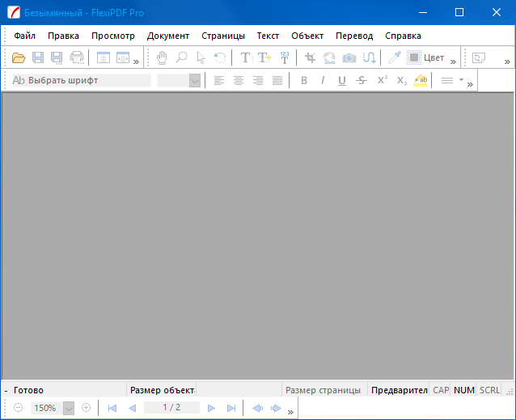The height and width of the screenshot is (420, 516).
Task: Click the first Save diskette icon
Action: click(38, 57)
